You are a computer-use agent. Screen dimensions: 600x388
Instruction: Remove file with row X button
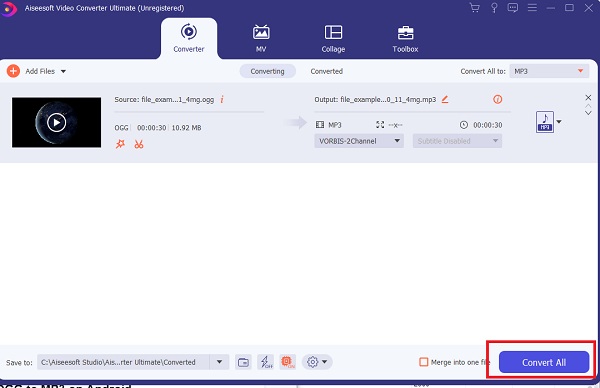click(x=588, y=98)
